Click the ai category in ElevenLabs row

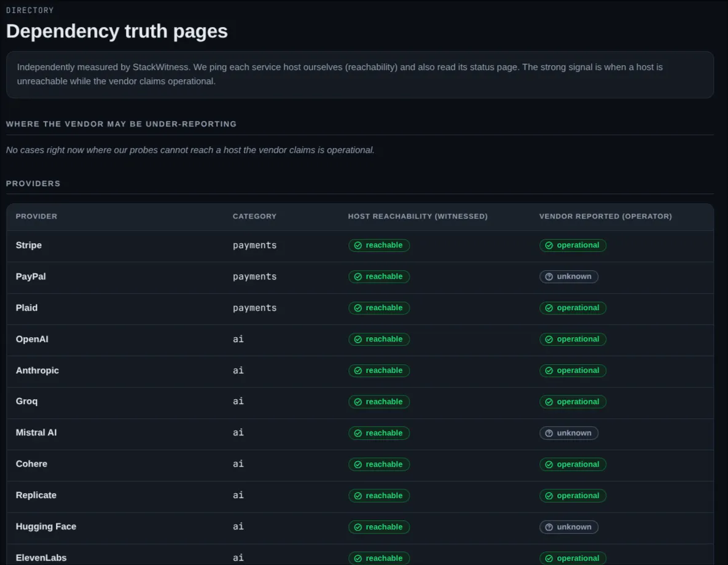238,558
